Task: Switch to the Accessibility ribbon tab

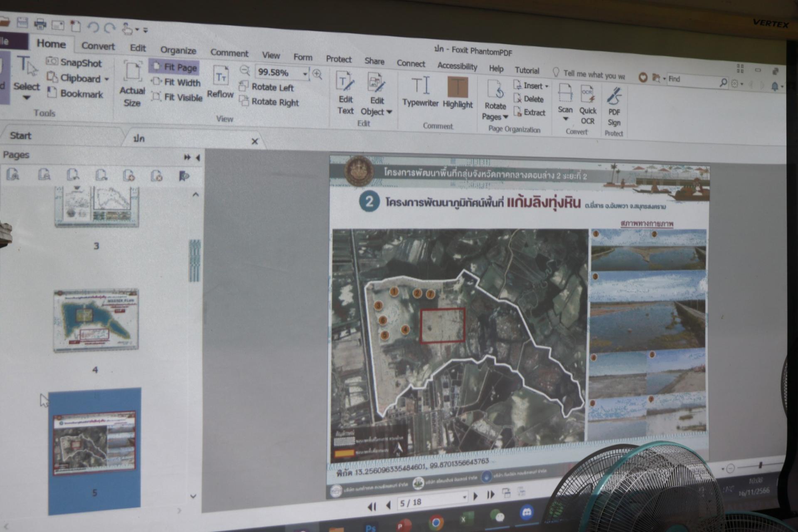Action: [x=457, y=66]
